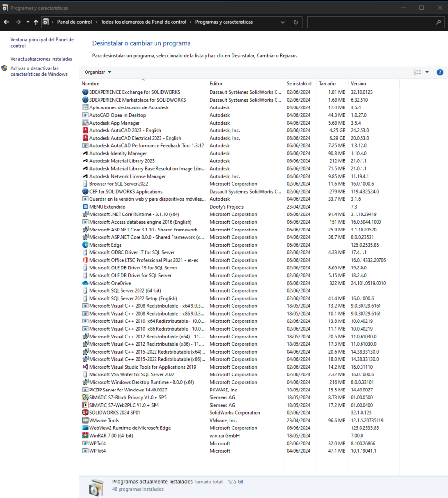Go up one folder level arrow
Viewport: 448px width, 498px height.
(x=36, y=22)
